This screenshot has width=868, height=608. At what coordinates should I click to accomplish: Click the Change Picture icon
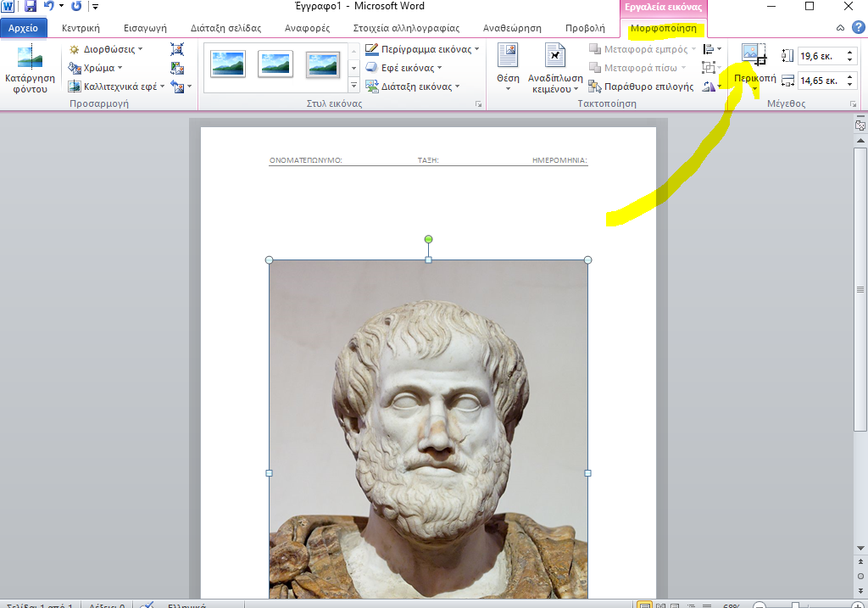pos(177,68)
